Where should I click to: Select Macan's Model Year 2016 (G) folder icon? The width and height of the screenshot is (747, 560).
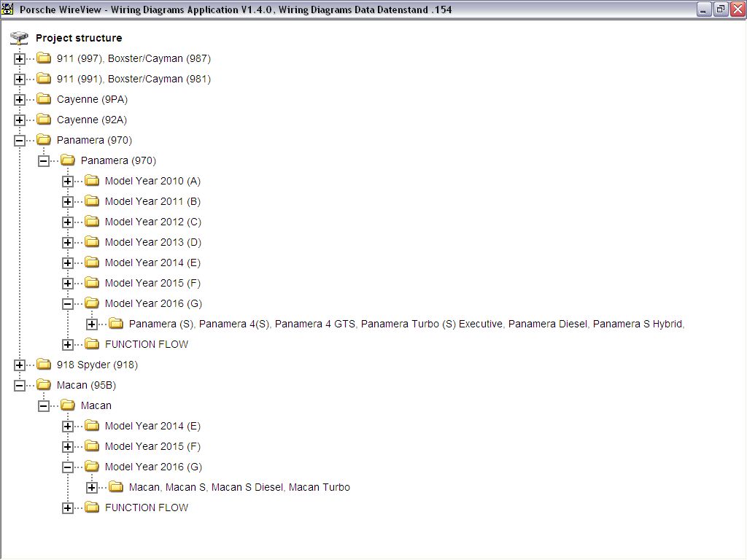coord(92,467)
